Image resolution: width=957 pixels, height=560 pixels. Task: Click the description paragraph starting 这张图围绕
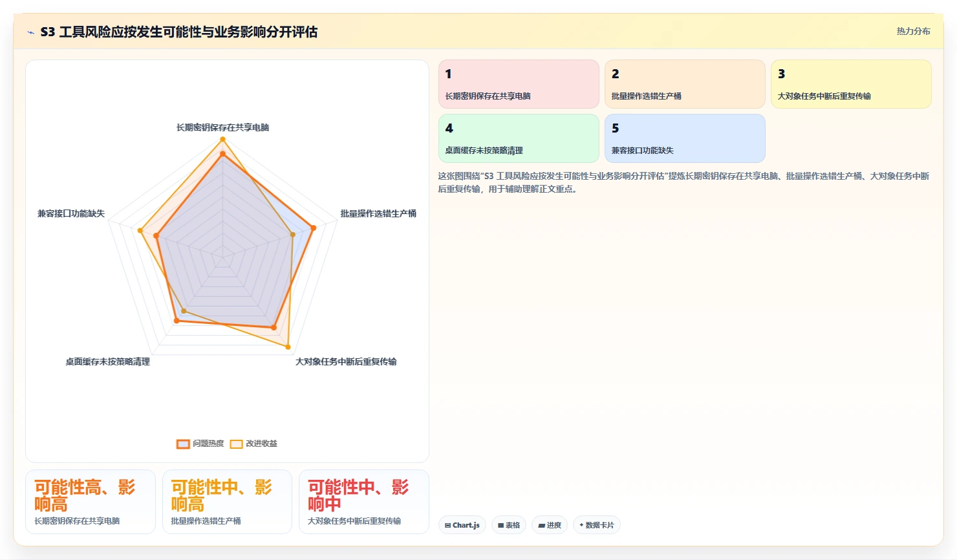pos(683,182)
